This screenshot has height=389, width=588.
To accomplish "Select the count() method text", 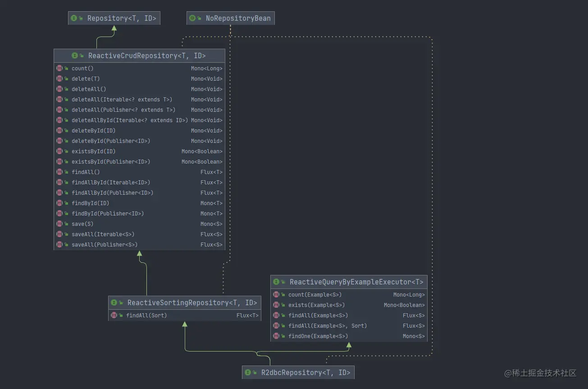I will pos(82,69).
